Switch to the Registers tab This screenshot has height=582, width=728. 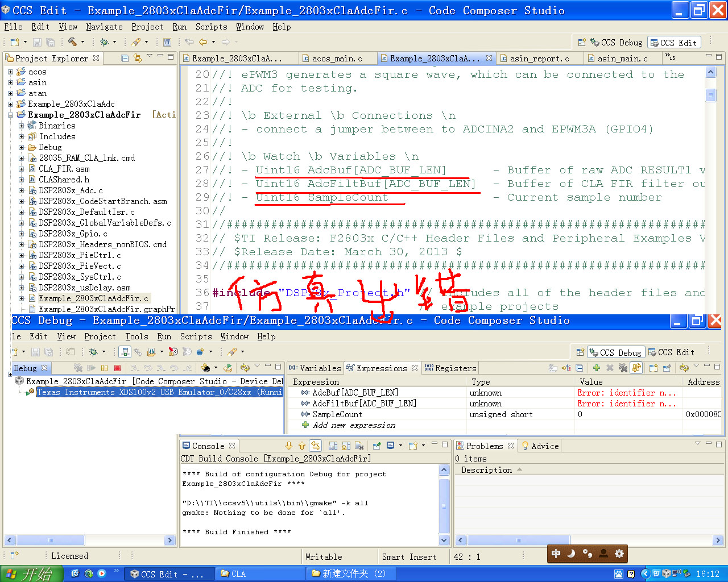tap(450, 368)
